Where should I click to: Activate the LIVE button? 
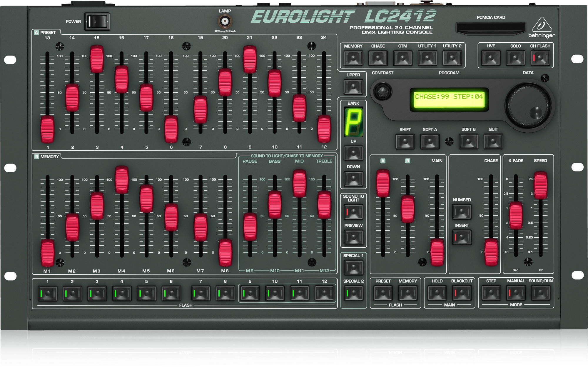491,58
